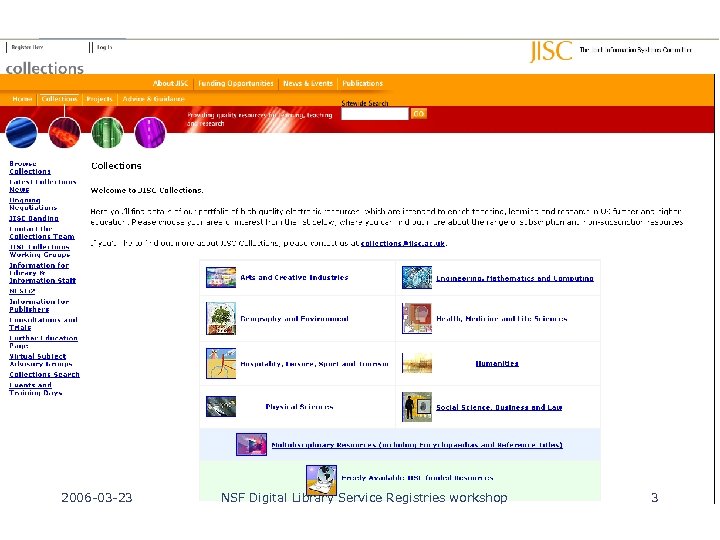Click the Freely Available JISC-funded Resources image
This screenshot has width=720, height=540.
pos(321,480)
